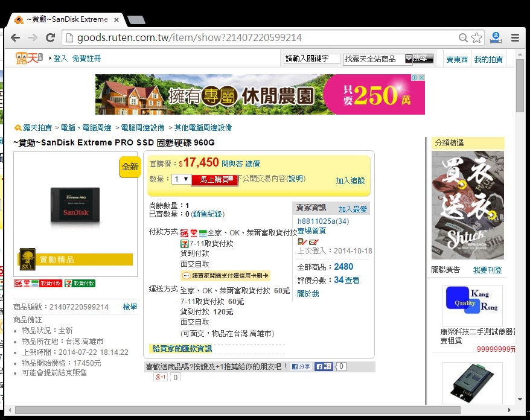
Task: Click the scrollbar down arrow
Action: click(520, 399)
